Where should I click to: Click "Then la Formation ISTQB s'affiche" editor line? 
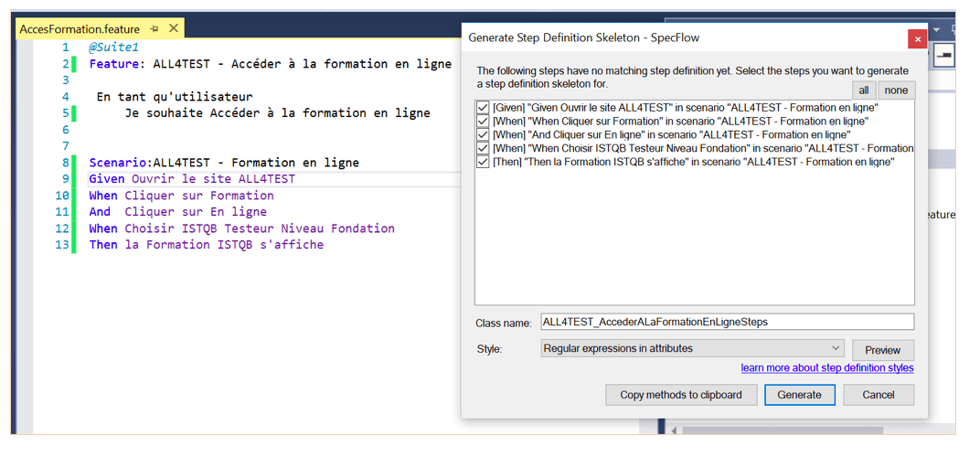(207, 245)
